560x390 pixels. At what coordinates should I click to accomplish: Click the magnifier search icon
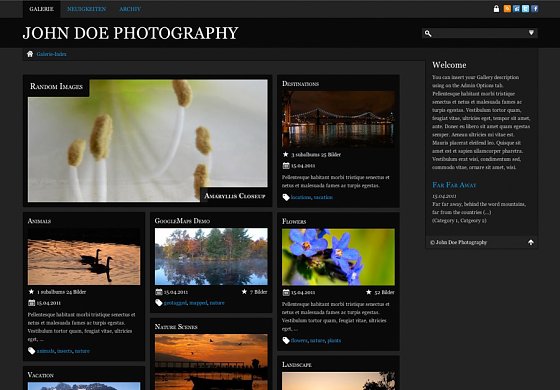pos(428,33)
